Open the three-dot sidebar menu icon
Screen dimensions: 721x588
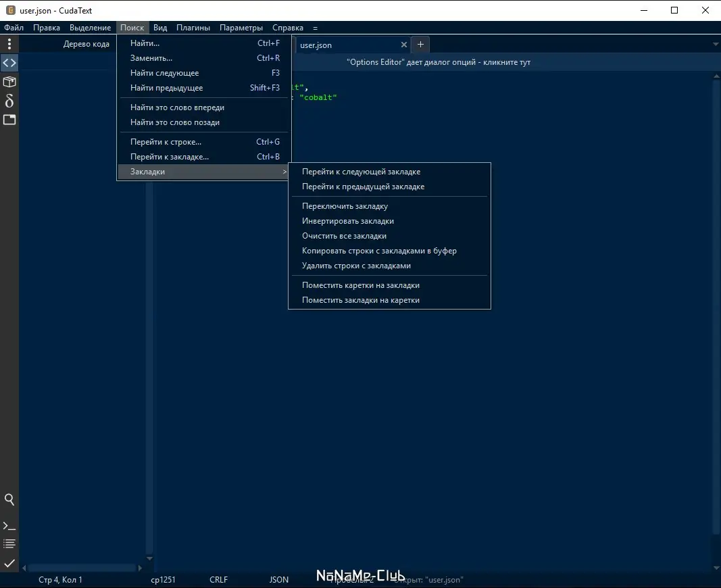click(9, 43)
